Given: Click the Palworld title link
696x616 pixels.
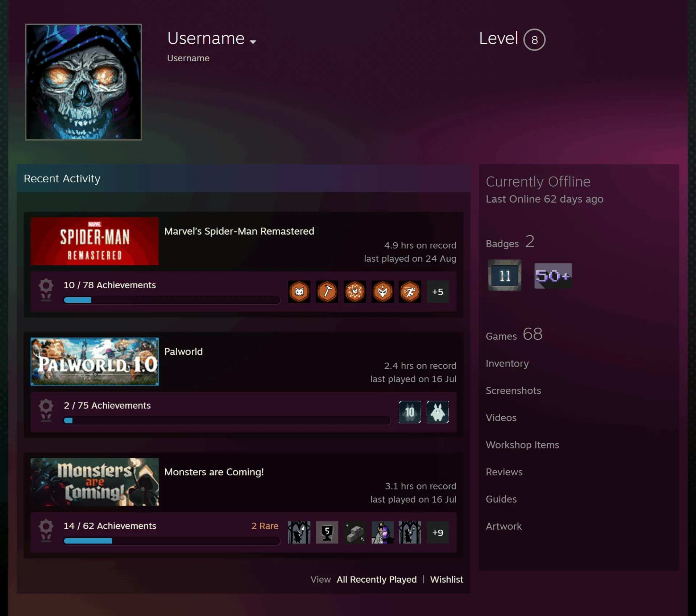Looking at the screenshot, I should click(183, 351).
